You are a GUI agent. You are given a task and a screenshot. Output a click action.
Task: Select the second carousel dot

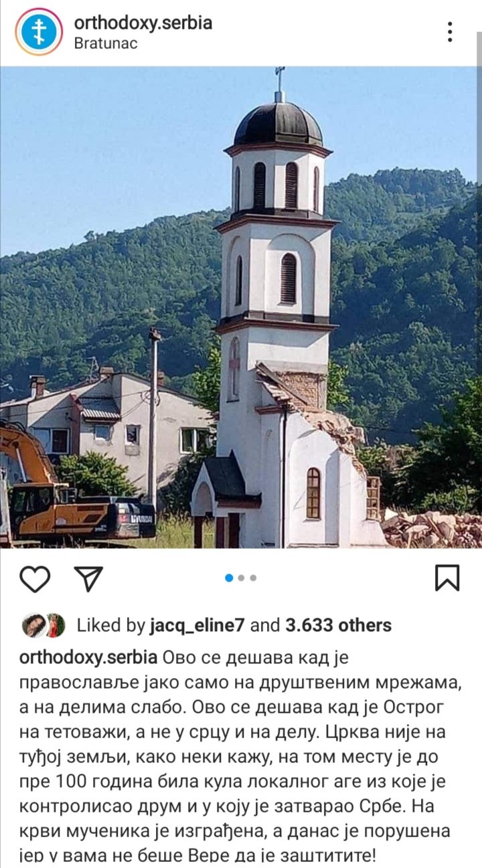[x=242, y=578]
